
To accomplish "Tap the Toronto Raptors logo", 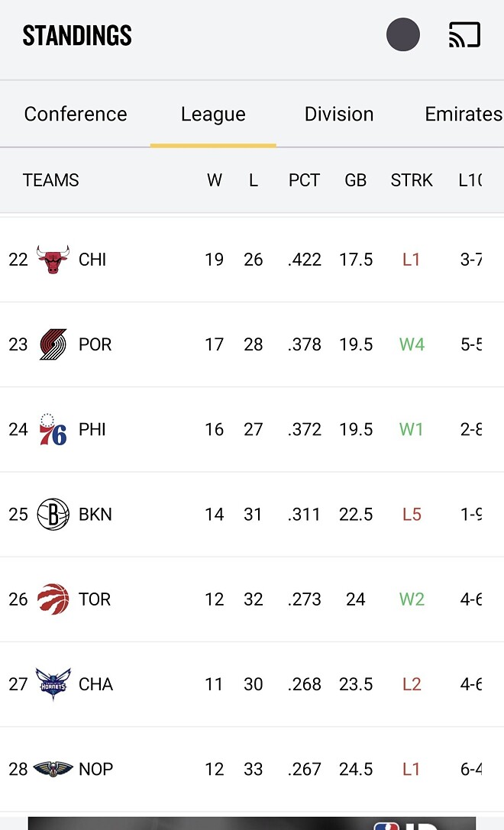I will coord(53,599).
